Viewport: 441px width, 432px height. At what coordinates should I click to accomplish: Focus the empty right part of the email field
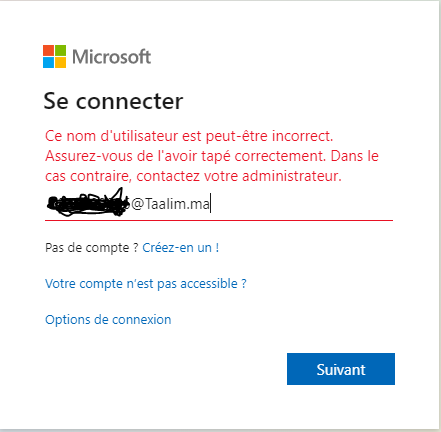(x=302, y=204)
